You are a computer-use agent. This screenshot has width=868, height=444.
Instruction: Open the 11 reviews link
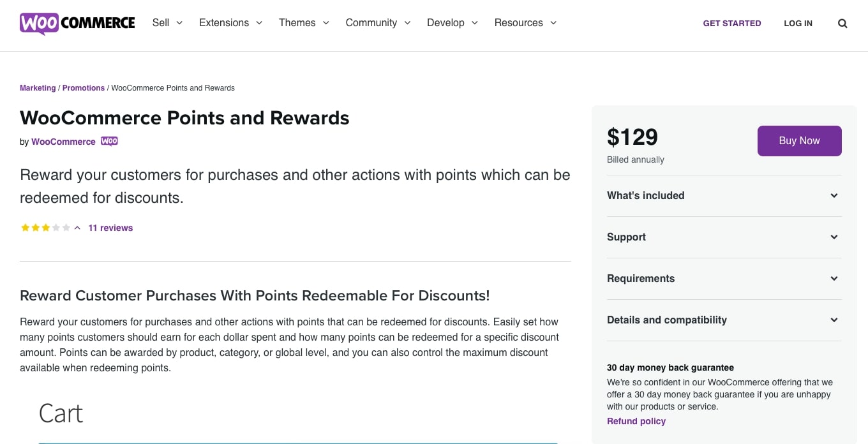click(110, 228)
